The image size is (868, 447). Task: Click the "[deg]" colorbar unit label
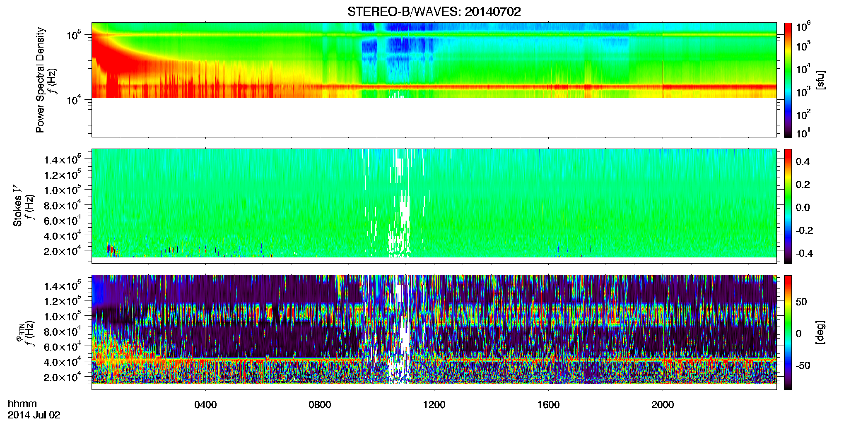tap(820, 332)
